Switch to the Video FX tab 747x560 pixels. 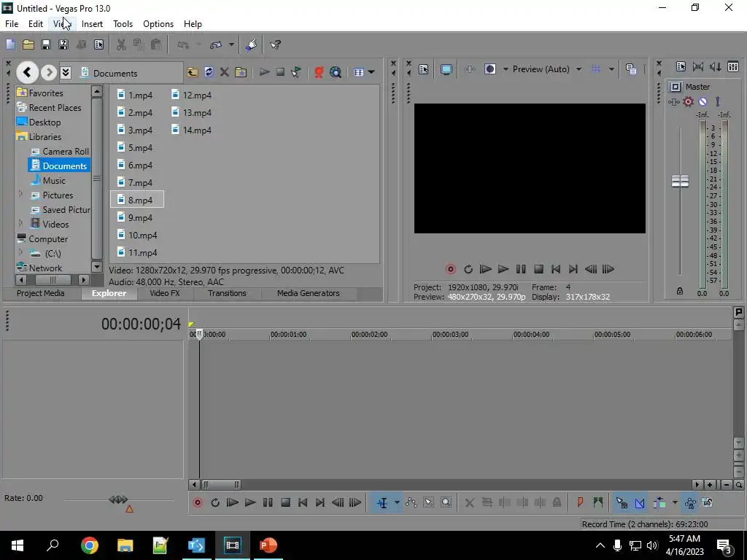coord(165,293)
